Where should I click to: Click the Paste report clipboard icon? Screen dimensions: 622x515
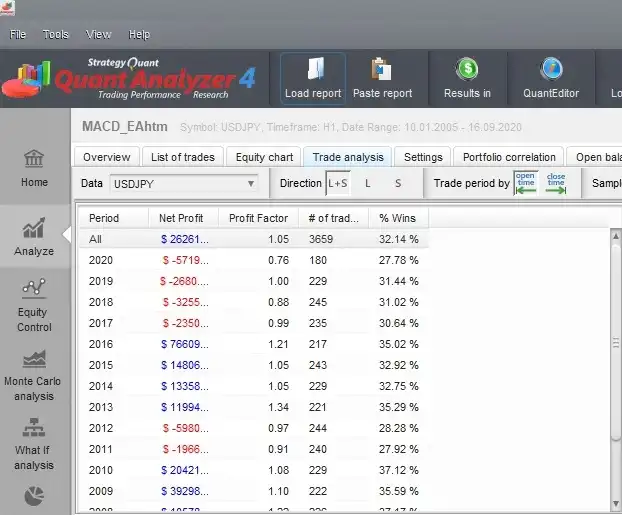point(381,70)
